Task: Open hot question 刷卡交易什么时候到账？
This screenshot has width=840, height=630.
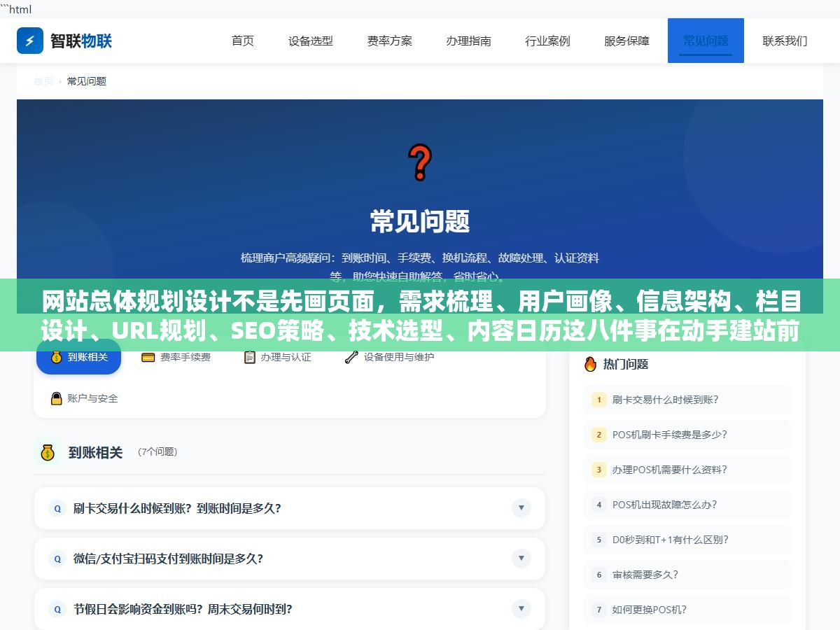Action: [x=687, y=400]
